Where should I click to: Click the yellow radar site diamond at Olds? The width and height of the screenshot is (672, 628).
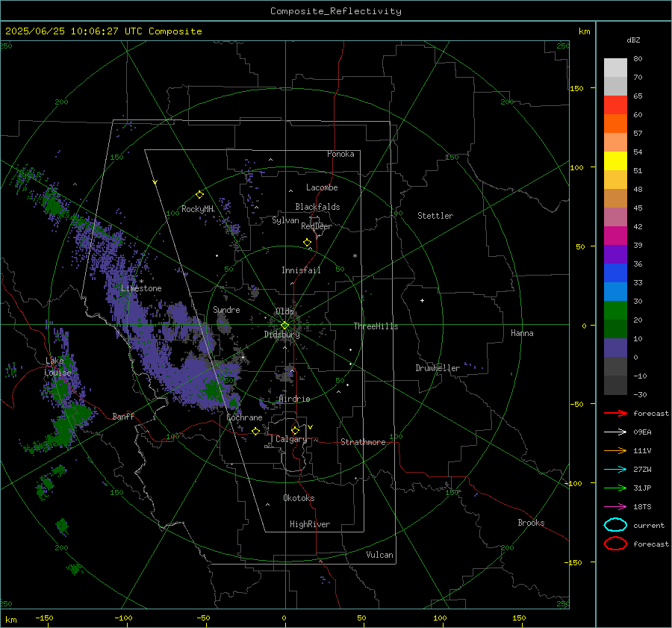coord(285,325)
